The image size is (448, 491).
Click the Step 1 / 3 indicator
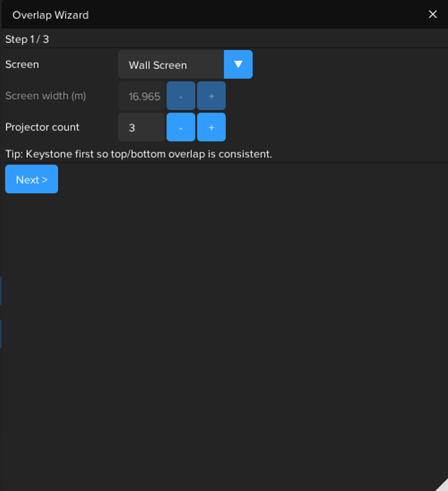point(27,40)
